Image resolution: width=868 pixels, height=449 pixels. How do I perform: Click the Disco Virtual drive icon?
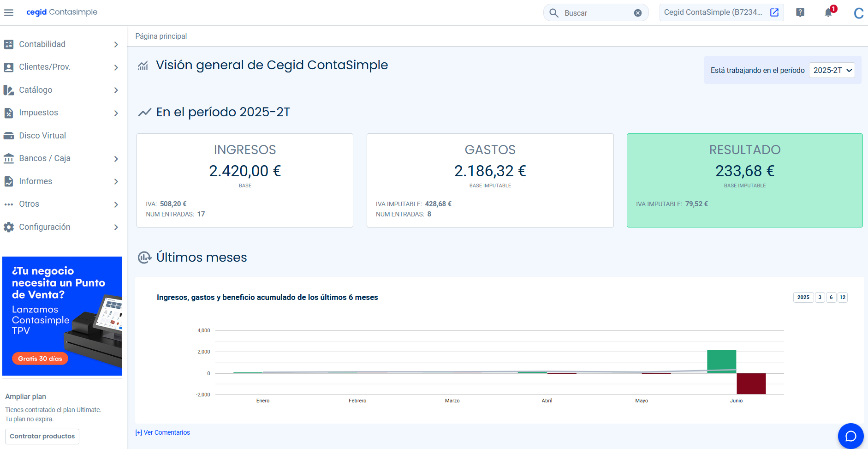[x=9, y=136]
